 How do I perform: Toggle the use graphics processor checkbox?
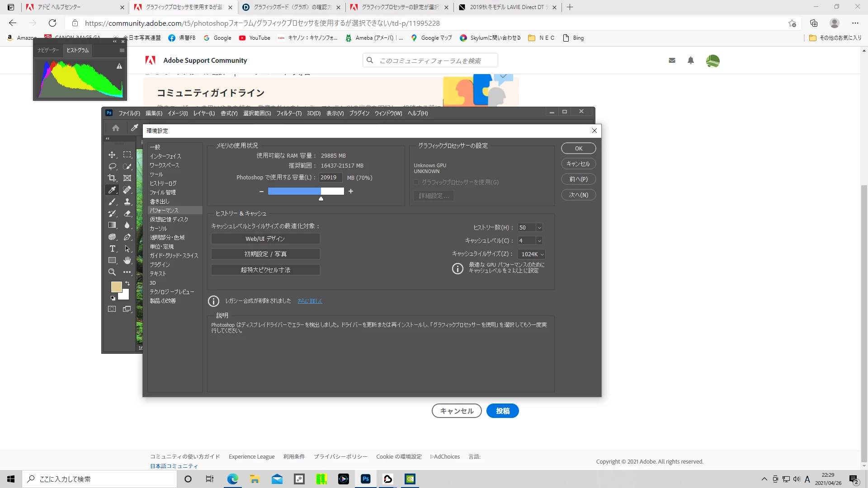tap(416, 182)
